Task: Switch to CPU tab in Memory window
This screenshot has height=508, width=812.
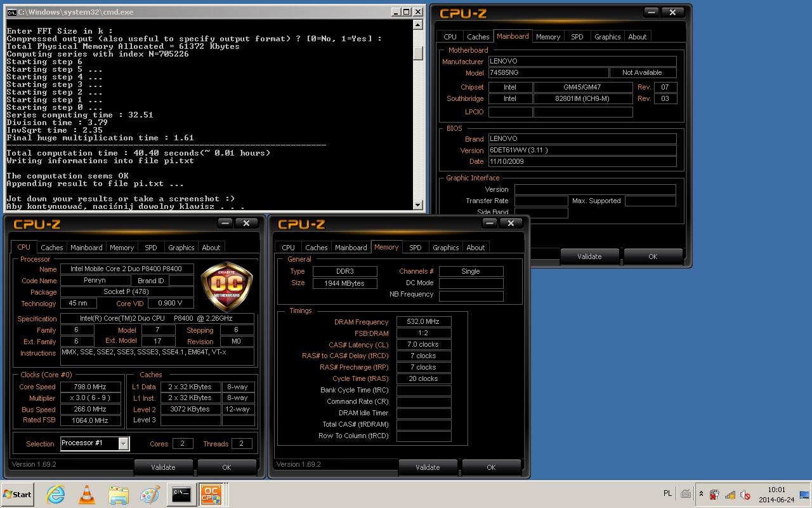Action: tap(288, 248)
